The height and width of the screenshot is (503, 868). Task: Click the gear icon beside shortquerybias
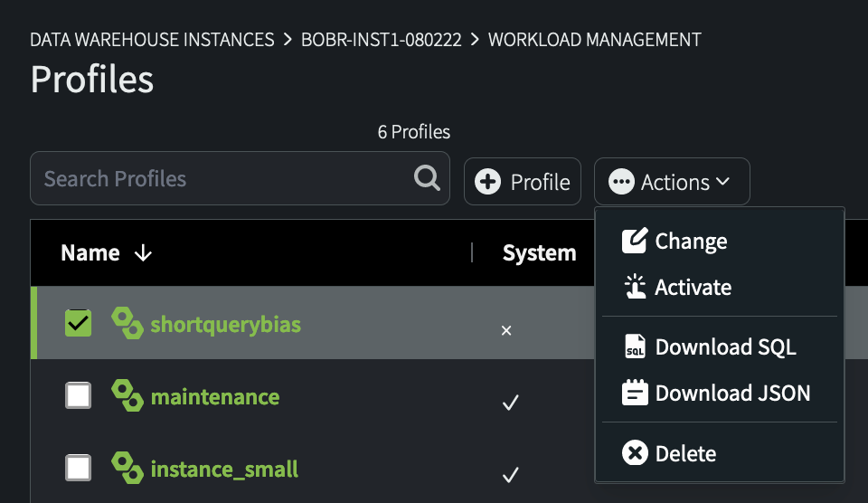pos(127,323)
